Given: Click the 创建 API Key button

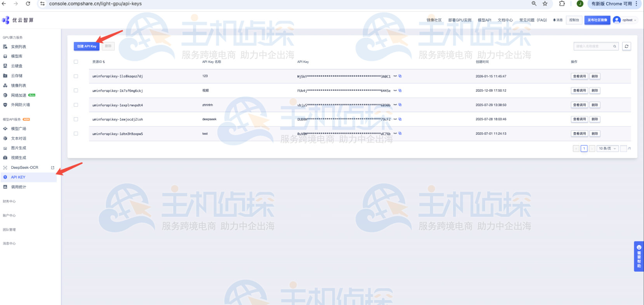Looking at the screenshot, I should click(87, 46).
